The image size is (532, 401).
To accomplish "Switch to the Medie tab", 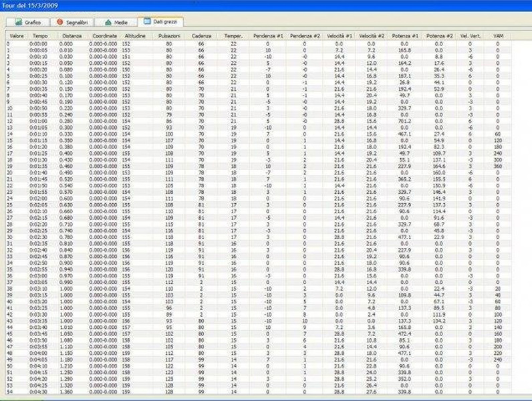I will 116,22.
